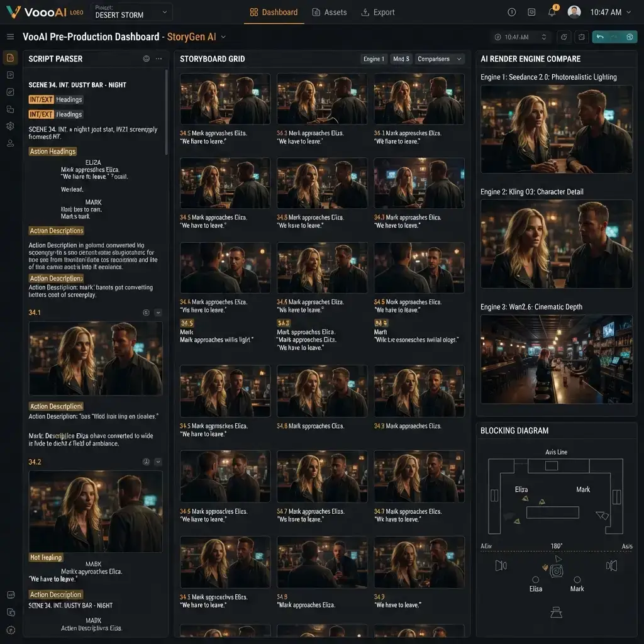Screen dimensions: 644x644
Task: Click the Action Description tag above SCENE 34 DUSTY BAR - NIGHT footer
Action: [x=55, y=594]
